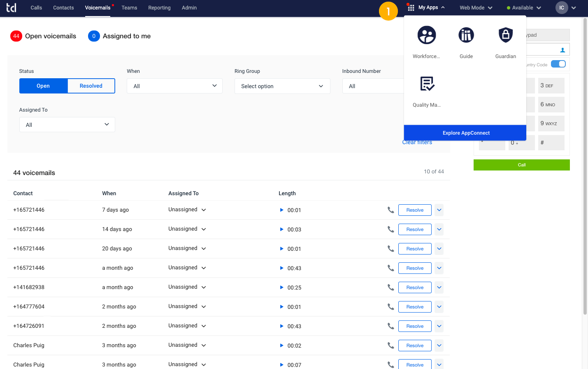
Task: Call back +141682938 with phone icon
Action: coord(390,287)
